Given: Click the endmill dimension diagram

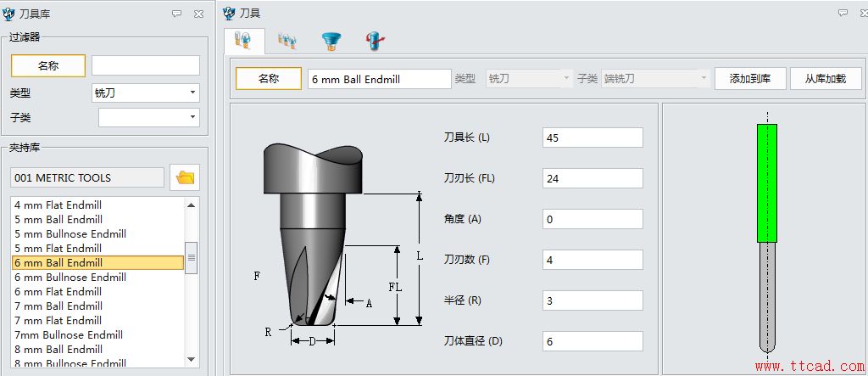Looking at the screenshot, I should coord(337,244).
